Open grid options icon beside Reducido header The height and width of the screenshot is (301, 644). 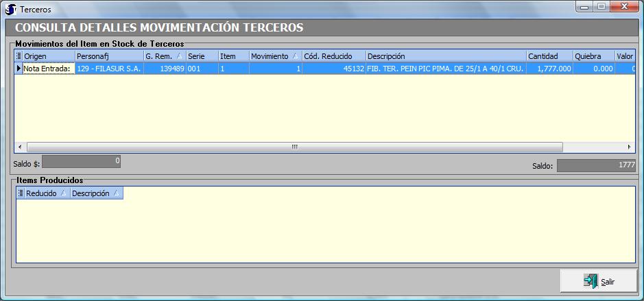coord(21,194)
